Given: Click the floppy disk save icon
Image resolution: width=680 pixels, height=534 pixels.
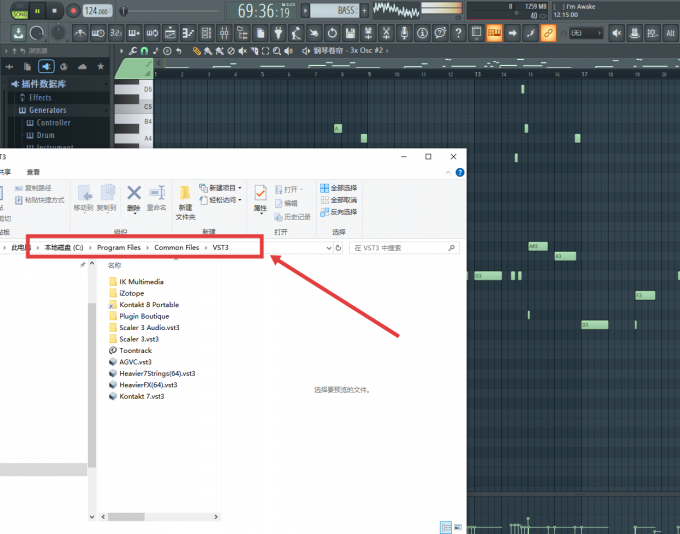Looking at the screenshot, I should [x=350, y=33].
